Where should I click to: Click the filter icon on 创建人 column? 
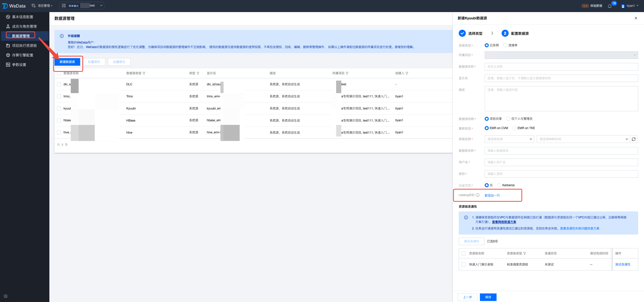[407, 73]
